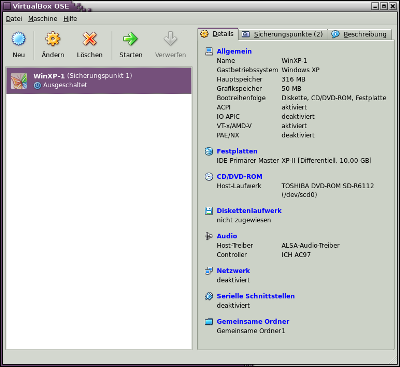Open the Allgemein settings link

coord(234,51)
